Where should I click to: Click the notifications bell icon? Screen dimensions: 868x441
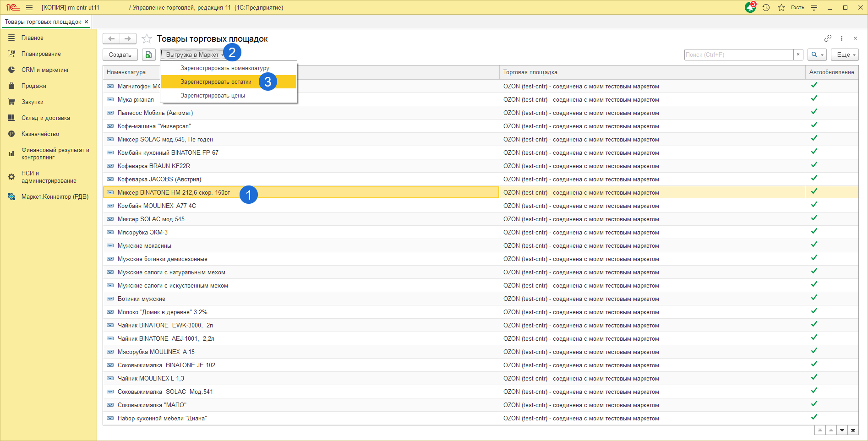(x=750, y=7)
